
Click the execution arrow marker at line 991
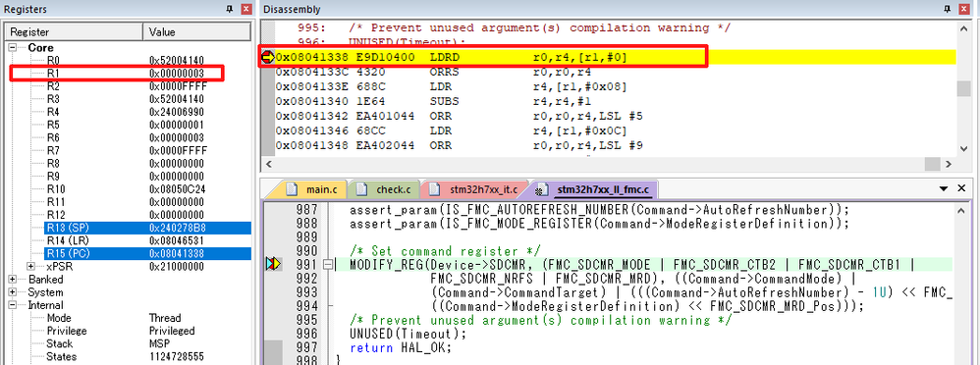click(273, 265)
